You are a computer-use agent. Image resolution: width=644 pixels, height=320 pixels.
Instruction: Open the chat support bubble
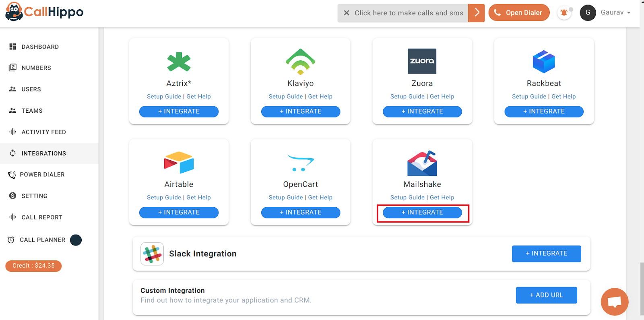[615, 302]
